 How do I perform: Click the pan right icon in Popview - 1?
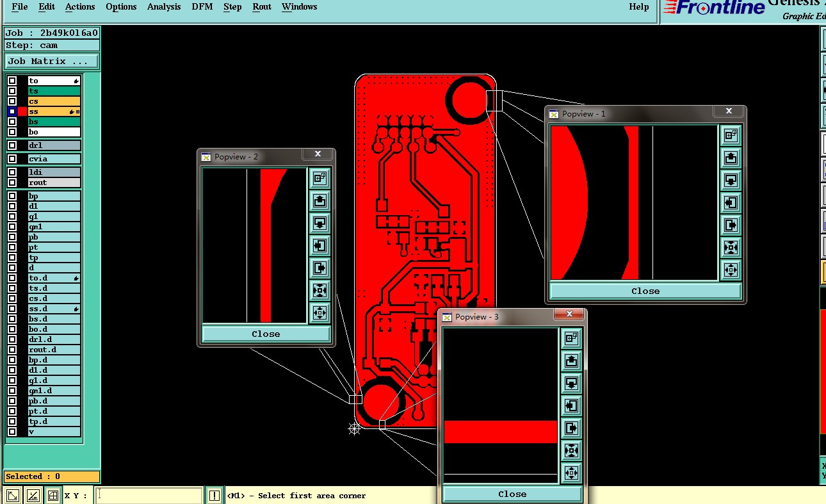coord(731,225)
